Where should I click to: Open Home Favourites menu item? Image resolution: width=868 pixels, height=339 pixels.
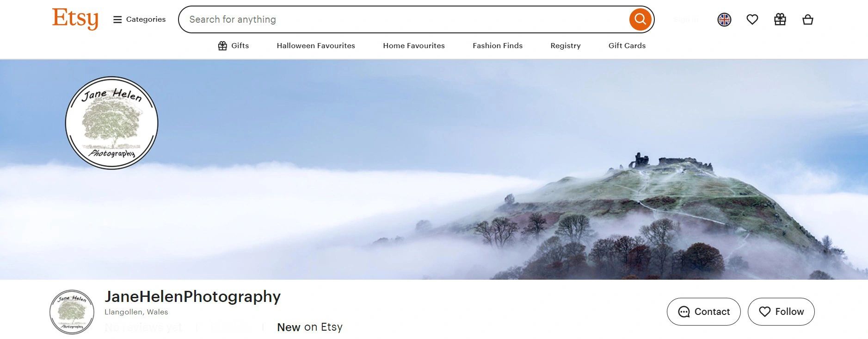point(414,45)
